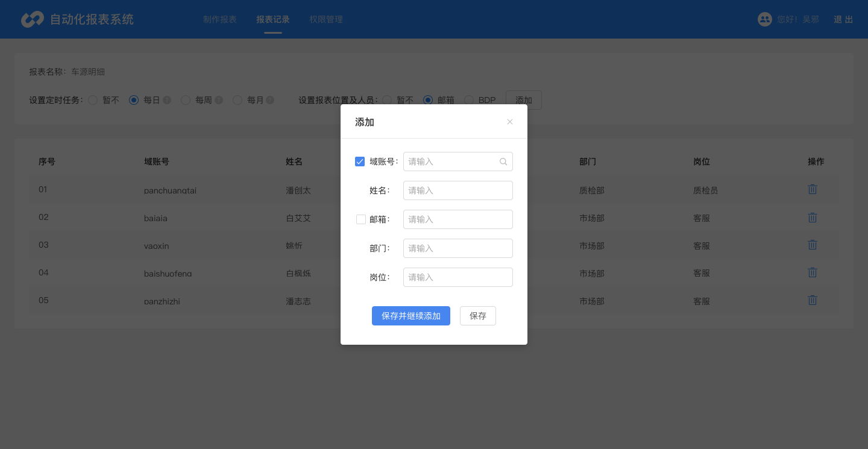Click the baishuofeng account cell
The image size is (868, 449).
[x=168, y=274]
